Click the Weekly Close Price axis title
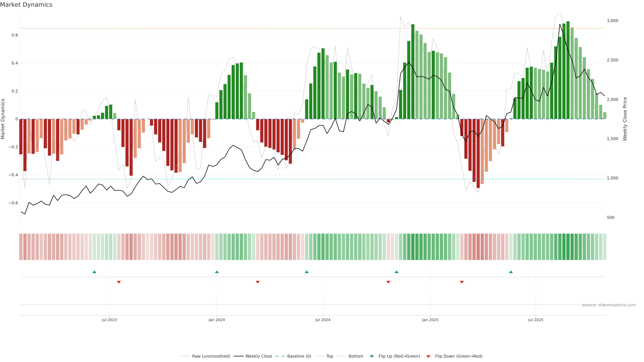The image size is (644, 362). coord(625,119)
